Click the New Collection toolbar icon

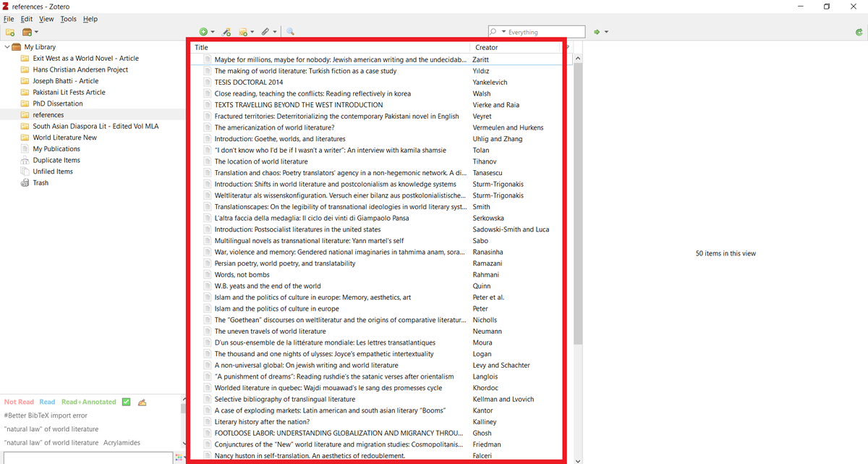pyautogui.click(x=10, y=32)
